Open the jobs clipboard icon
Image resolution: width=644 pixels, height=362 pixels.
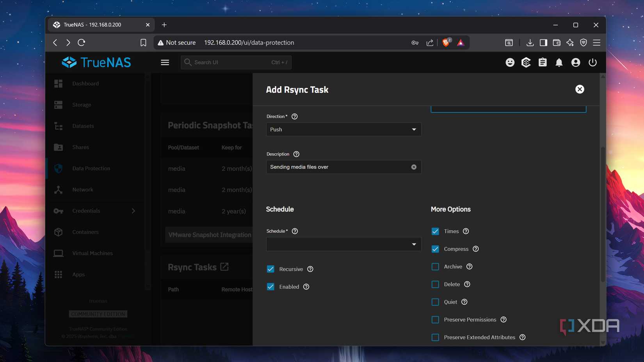point(543,62)
